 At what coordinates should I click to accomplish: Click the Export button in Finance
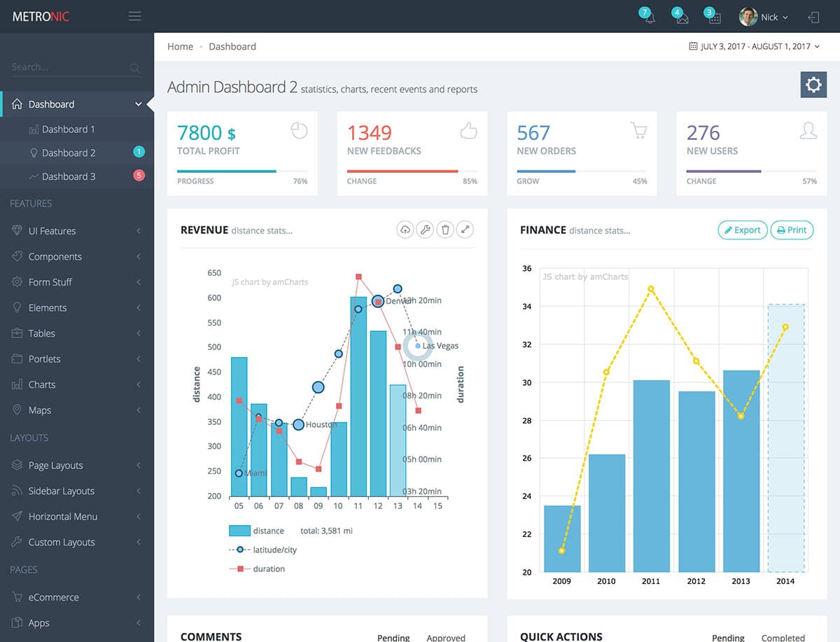pyautogui.click(x=741, y=230)
